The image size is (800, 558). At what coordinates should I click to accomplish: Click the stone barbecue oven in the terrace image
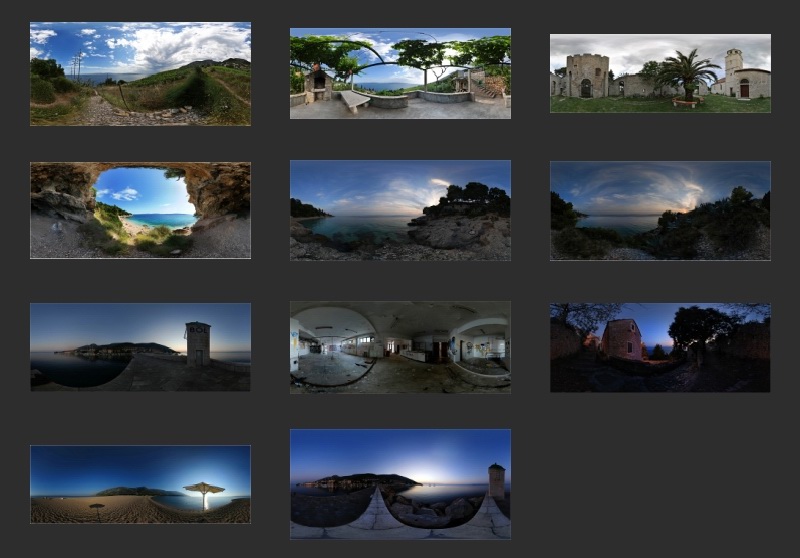(318, 82)
